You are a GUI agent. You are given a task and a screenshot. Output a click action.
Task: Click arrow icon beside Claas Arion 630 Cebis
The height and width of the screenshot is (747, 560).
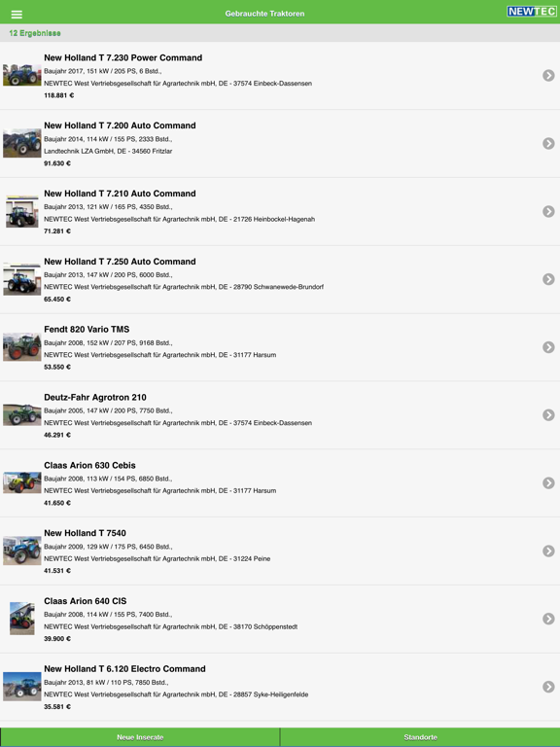coord(548,483)
